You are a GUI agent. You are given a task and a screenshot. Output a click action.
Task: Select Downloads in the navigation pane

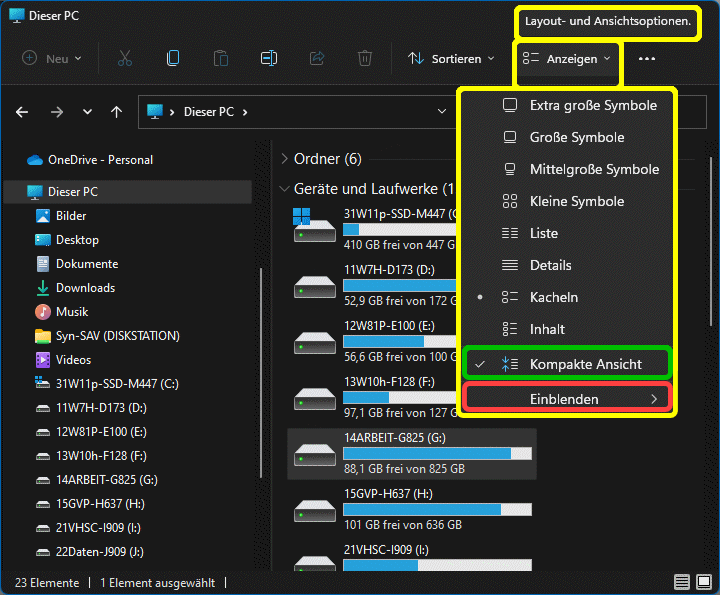(x=85, y=288)
